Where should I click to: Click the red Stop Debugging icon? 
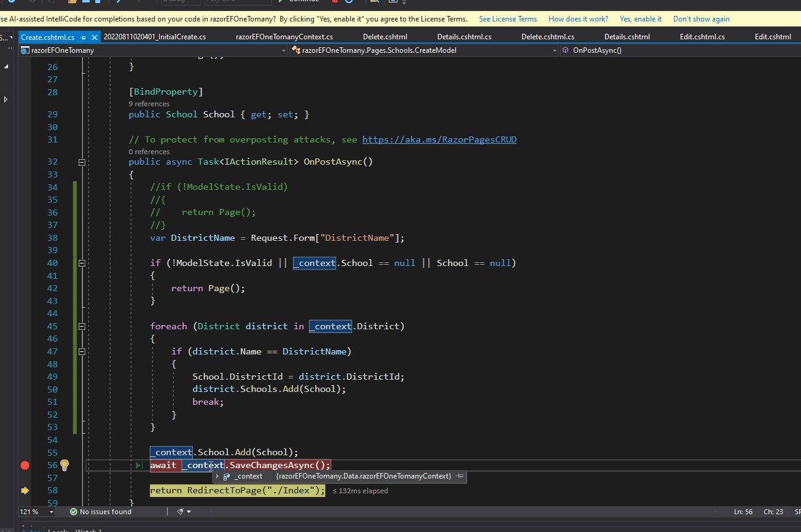335,2
